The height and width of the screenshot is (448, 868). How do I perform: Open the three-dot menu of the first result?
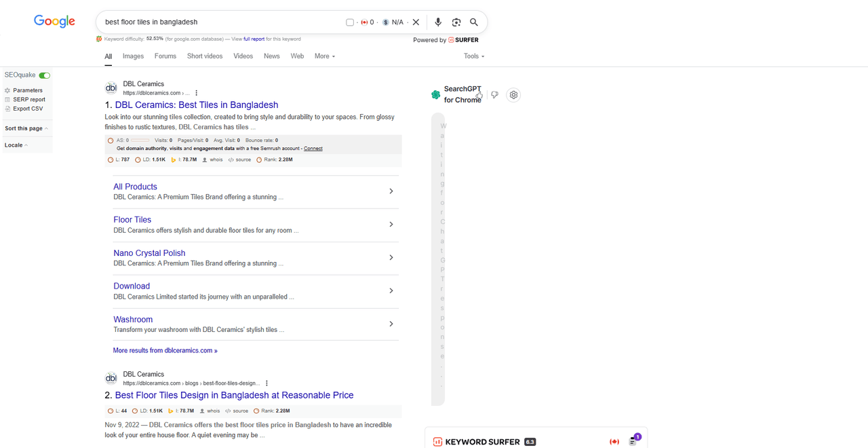[197, 93]
